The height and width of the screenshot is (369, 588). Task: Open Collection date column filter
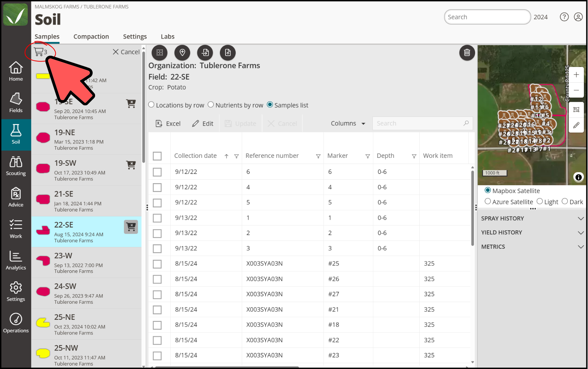tap(236, 156)
